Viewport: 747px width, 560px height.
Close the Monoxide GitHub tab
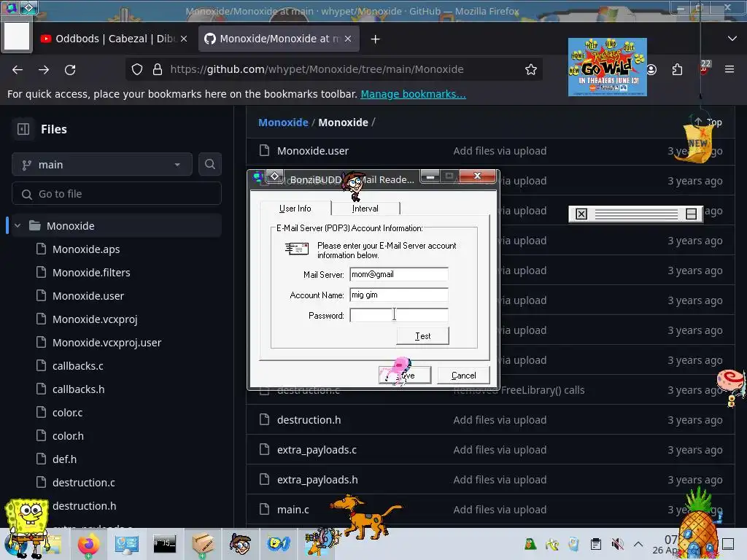(x=348, y=39)
